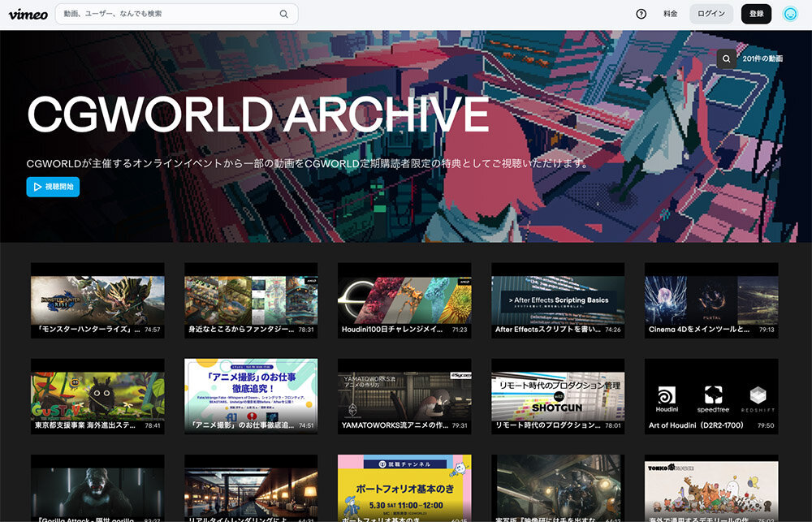Click the magnifier icon in search bar
The height and width of the screenshot is (522, 812).
[x=283, y=14]
